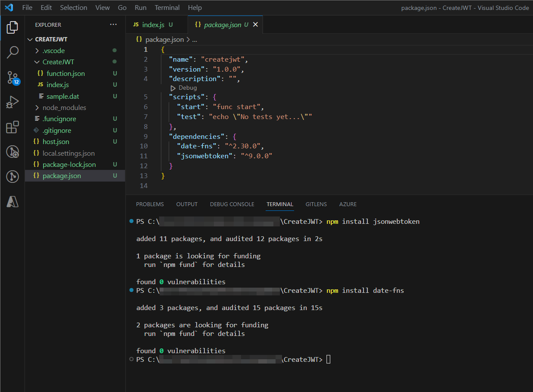Open the Help menu
Viewport: 533px width, 392px height.
click(195, 8)
